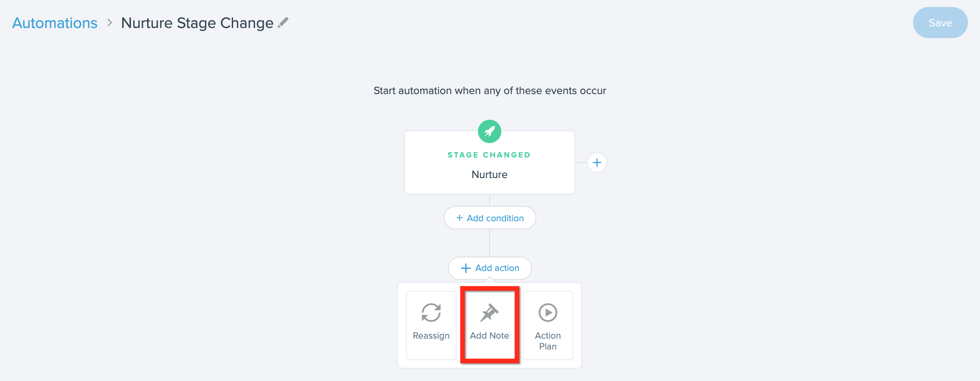Open the Automations breadcrumb link

click(55, 23)
